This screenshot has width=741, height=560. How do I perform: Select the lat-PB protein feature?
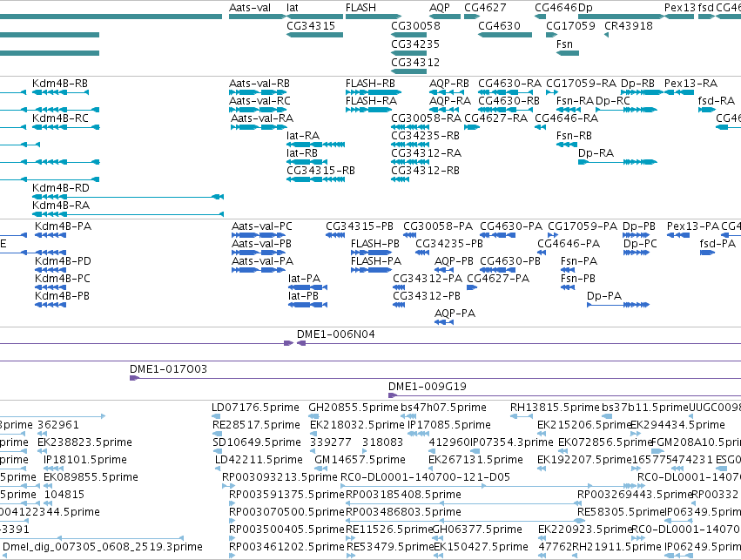click(x=307, y=305)
